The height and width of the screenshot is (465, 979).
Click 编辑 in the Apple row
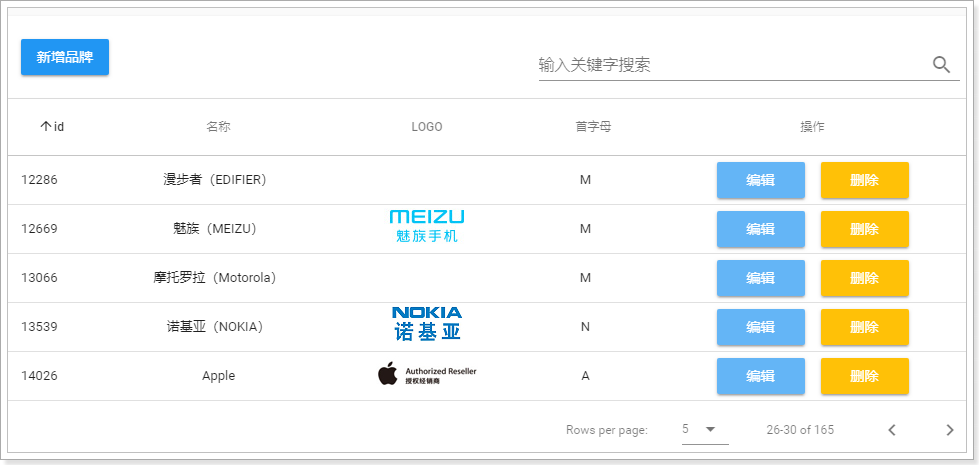(x=760, y=376)
